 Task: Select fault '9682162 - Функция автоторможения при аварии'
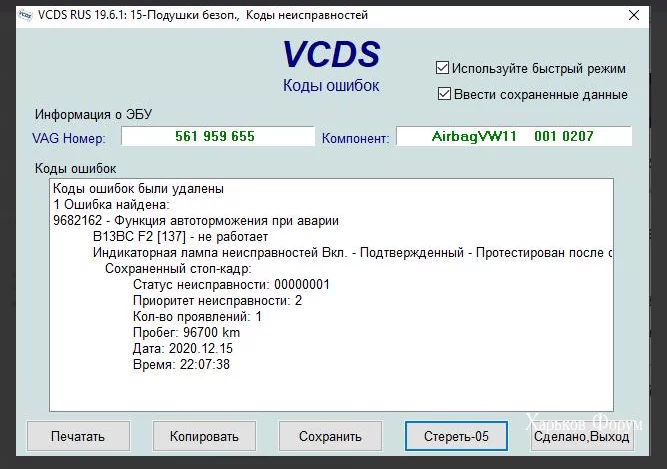(196, 221)
